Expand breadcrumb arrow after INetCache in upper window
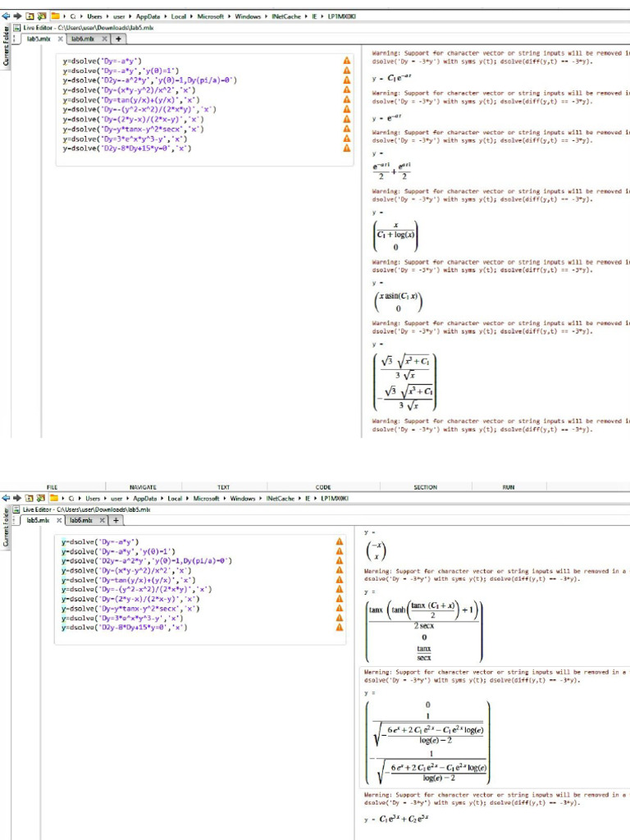The width and height of the screenshot is (630, 840). coord(307,16)
